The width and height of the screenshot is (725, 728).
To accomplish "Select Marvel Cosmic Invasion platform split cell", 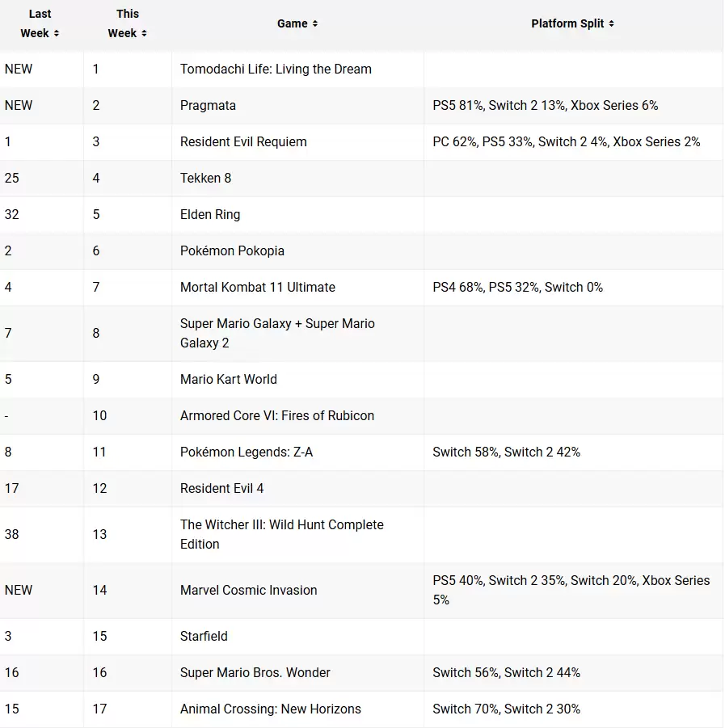I will click(x=571, y=590).
